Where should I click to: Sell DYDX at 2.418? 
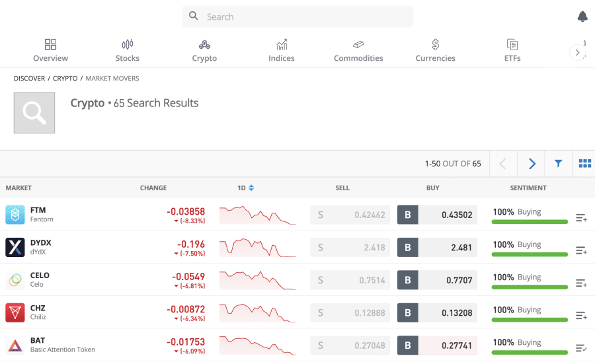coord(350,248)
